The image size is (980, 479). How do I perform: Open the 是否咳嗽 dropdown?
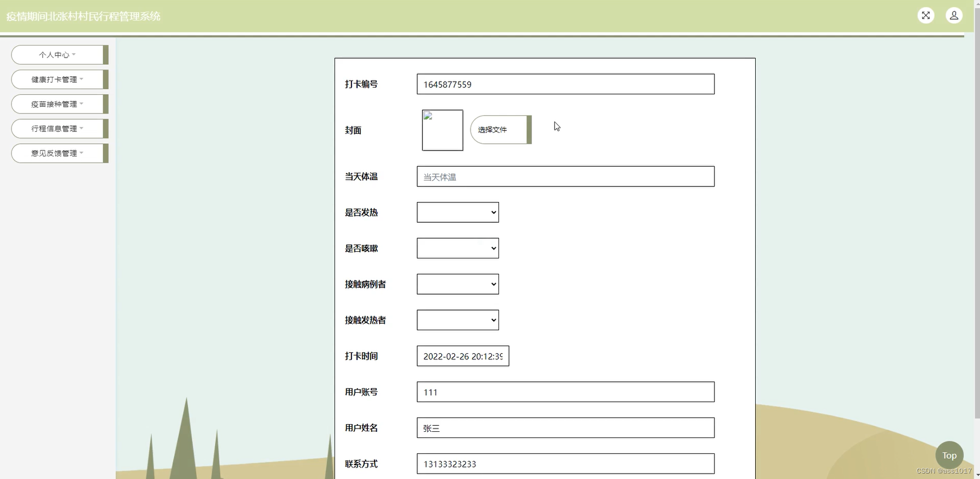(458, 248)
